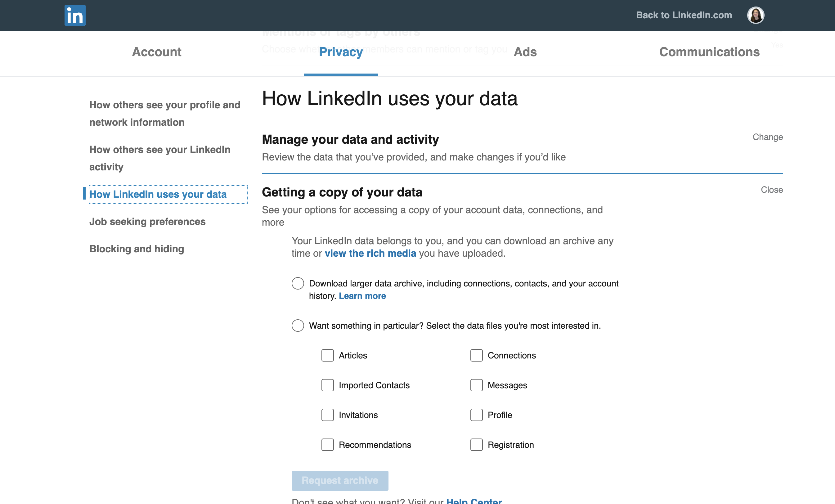Click the LinkedIn logo icon
Image resolution: width=835 pixels, height=504 pixels.
(75, 15)
